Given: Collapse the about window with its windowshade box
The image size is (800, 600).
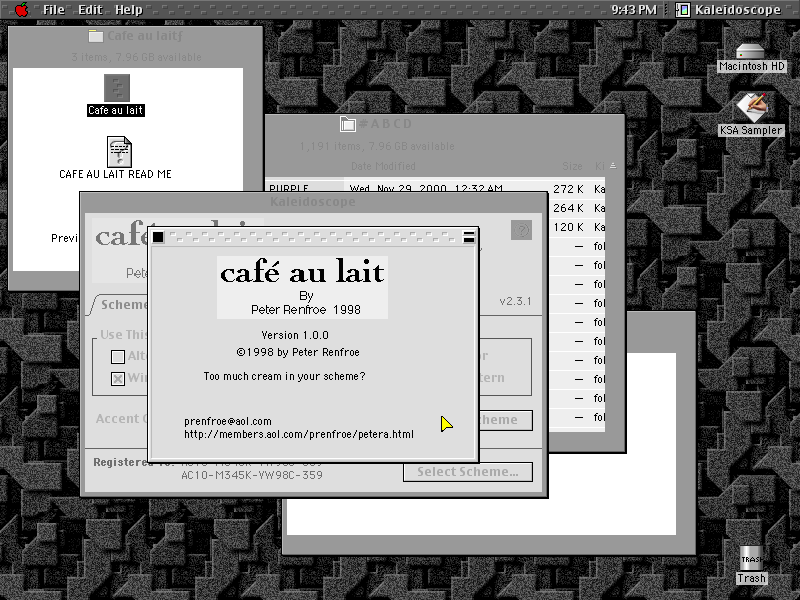Looking at the screenshot, I should coord(468,237).
